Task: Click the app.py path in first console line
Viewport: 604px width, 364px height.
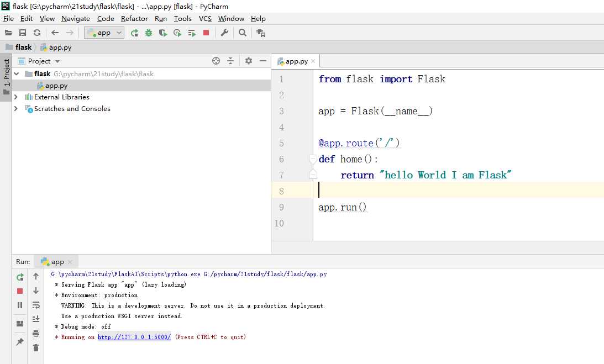Action: 265,275
